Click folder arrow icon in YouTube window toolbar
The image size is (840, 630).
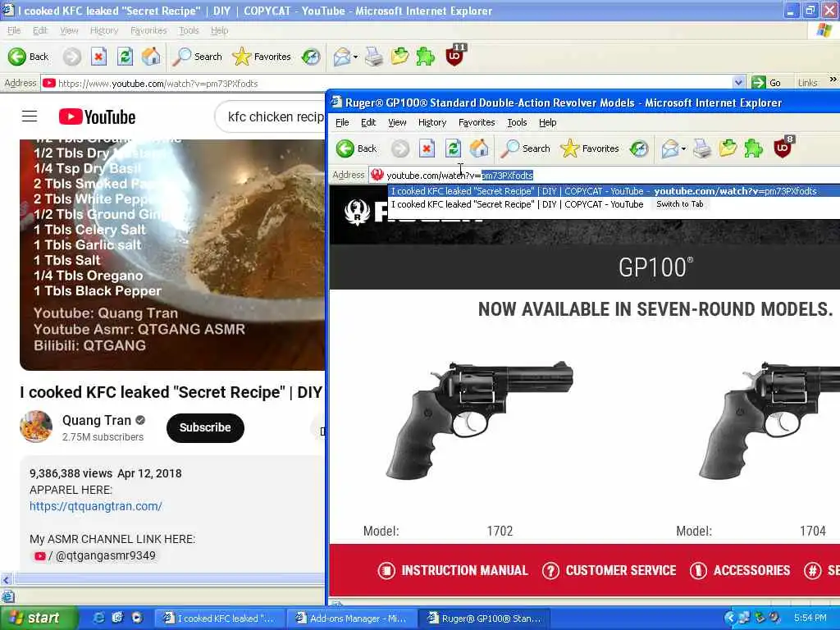(399, 57)
